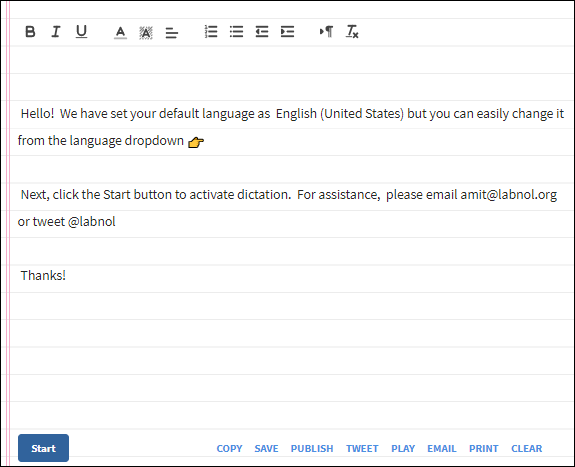Toggle italic text formatting
This screenshot has height=467, width=575.
pos(56,32)
